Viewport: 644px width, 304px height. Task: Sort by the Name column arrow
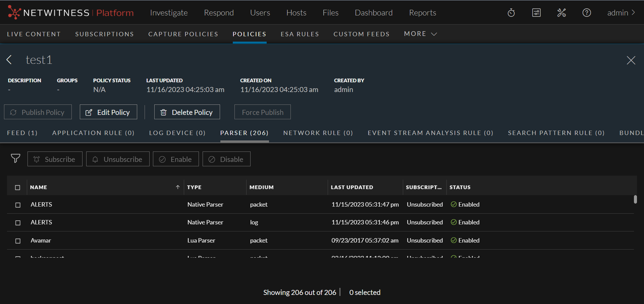pyautogui.click(x=178, y=187)
